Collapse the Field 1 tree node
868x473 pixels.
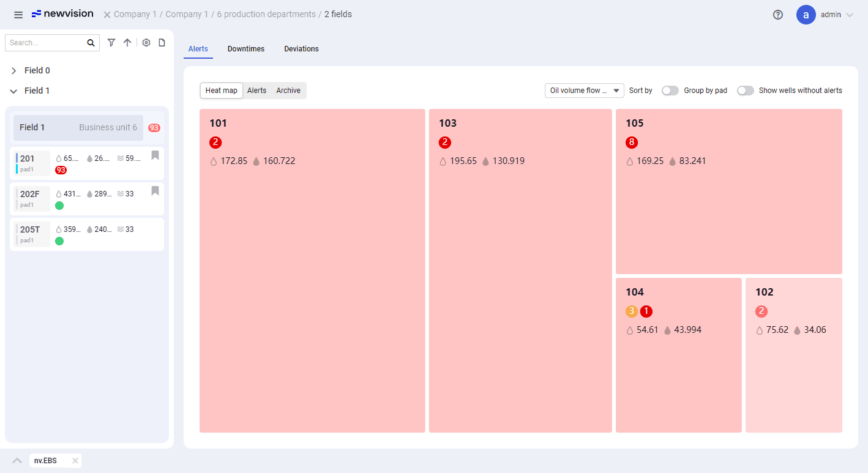pyautogui.click(x=14, y=91)
